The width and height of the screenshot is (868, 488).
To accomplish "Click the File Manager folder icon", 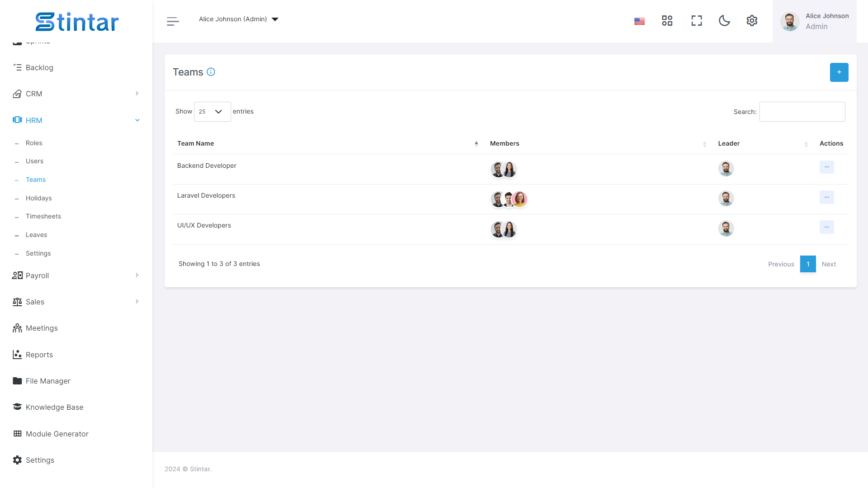I will (x=17, y=381).
